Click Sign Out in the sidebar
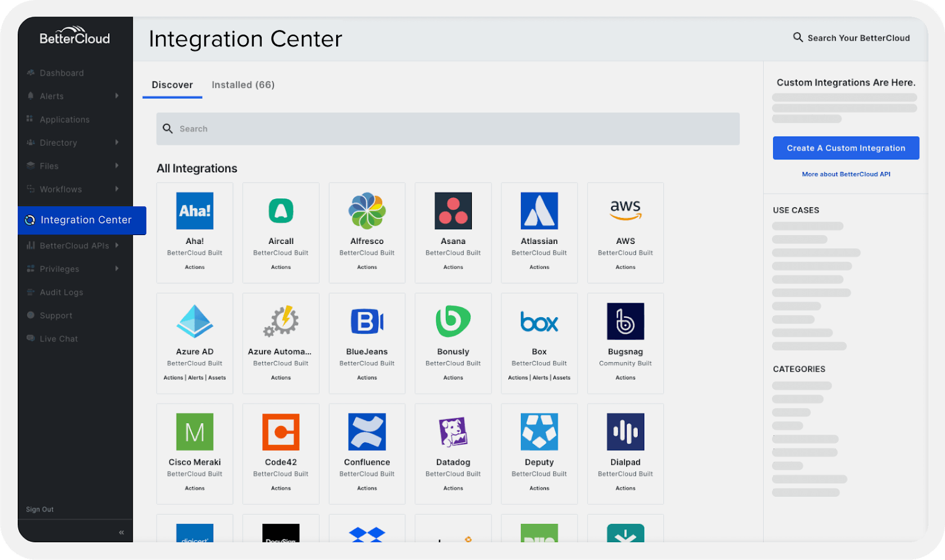The width and height of the screenshot is (945, 560). (40, 509)
